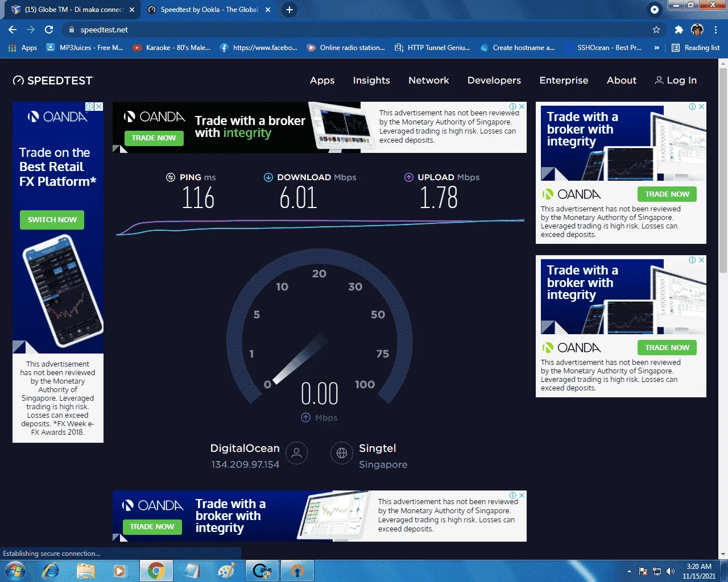Close the Globe TM browser tab
The height and width of the screenshot is (582, 728).
132,10
